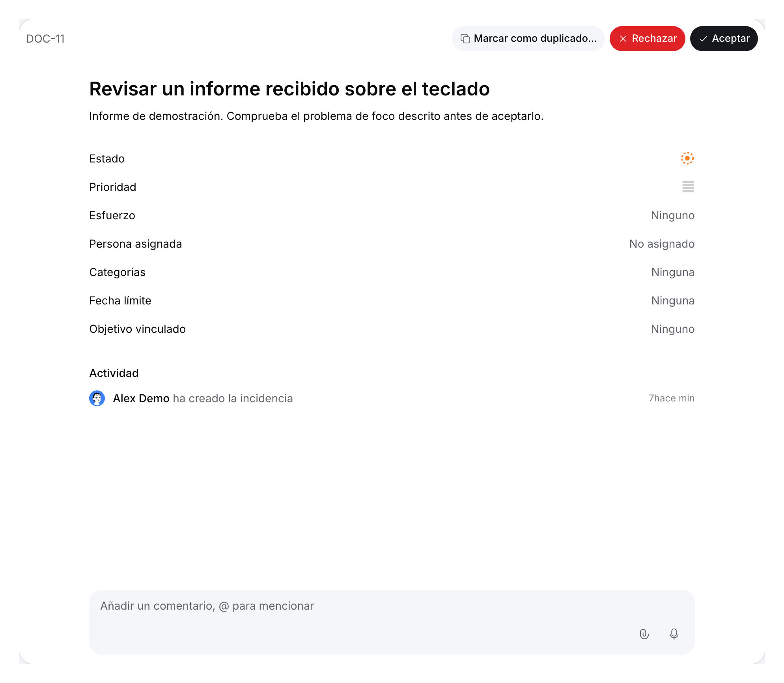The height and width of the screenshot is (683, 784).
Task: Set Fecha límite value showing Ninguna
Action: (673, 300)
